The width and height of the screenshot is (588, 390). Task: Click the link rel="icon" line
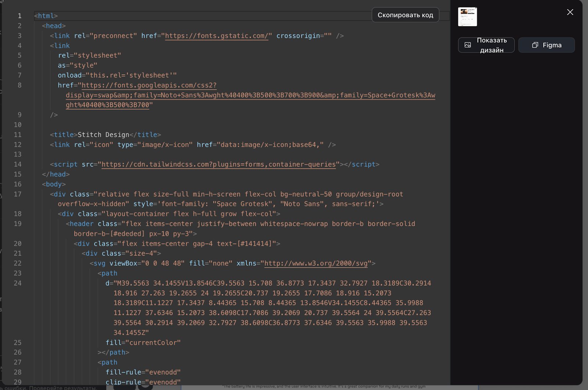[193, 144]
